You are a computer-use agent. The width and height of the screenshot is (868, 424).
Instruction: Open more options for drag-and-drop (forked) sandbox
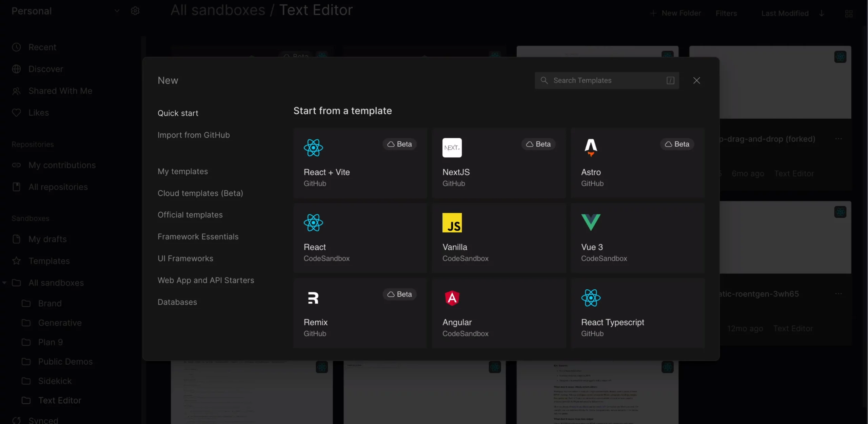839,139
